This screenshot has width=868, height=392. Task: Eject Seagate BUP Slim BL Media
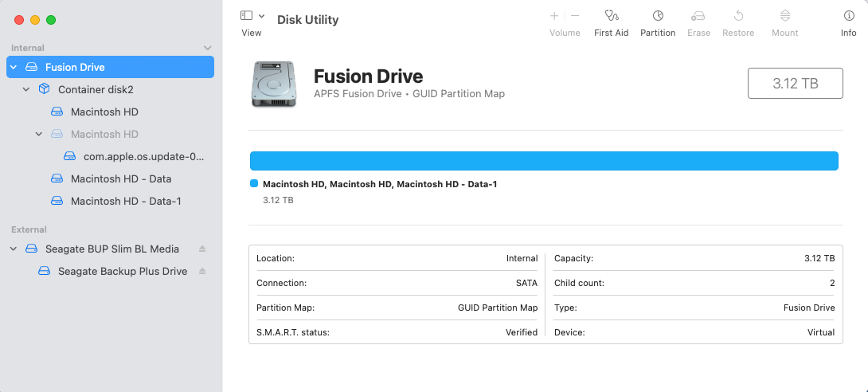click(x=202, y=249)
